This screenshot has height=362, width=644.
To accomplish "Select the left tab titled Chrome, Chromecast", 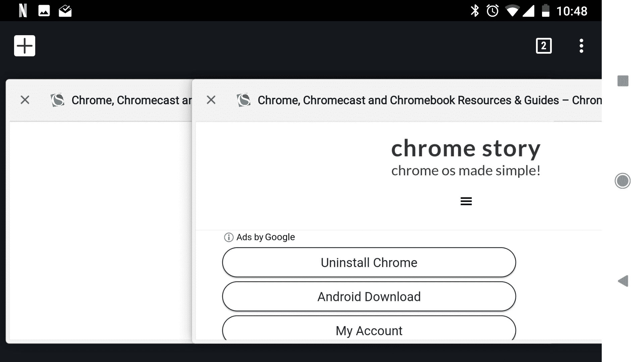I will click(131, 100).
